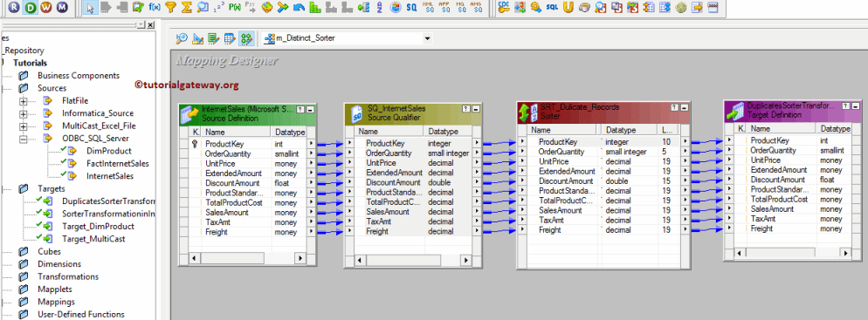Add an Aggregator transformation via sigma icon
The image size is (868, 320).
(x=187, y=8)
